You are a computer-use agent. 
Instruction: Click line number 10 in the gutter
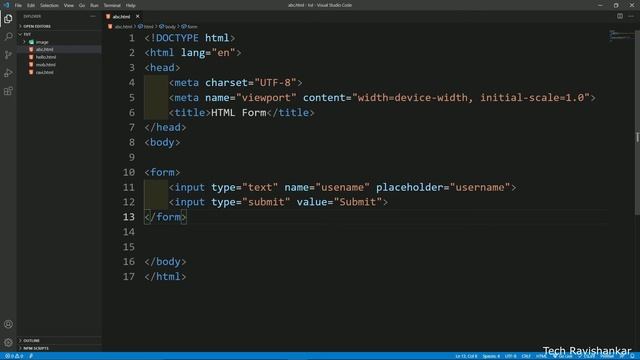129,172
